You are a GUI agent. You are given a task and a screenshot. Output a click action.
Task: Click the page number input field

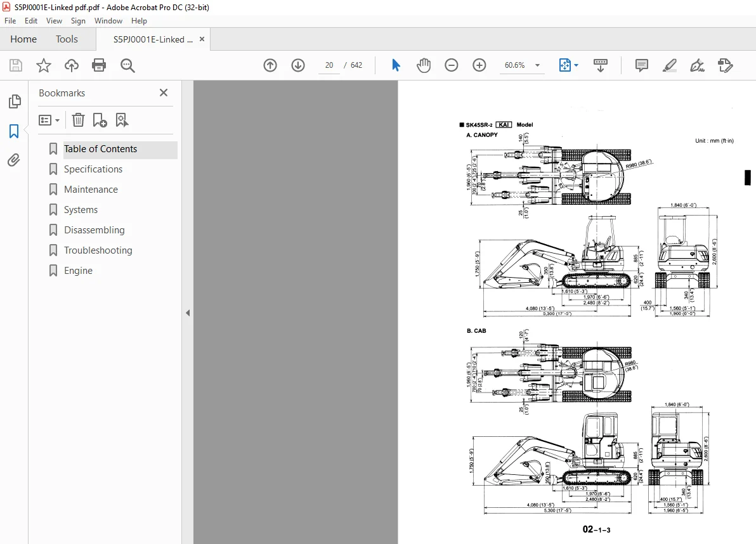click(x=329, y=65)
